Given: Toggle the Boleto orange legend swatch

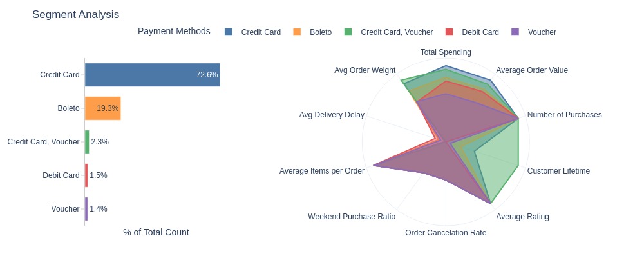Looking at the screenshot, I should pyautogui.click(x=298, y=32).
